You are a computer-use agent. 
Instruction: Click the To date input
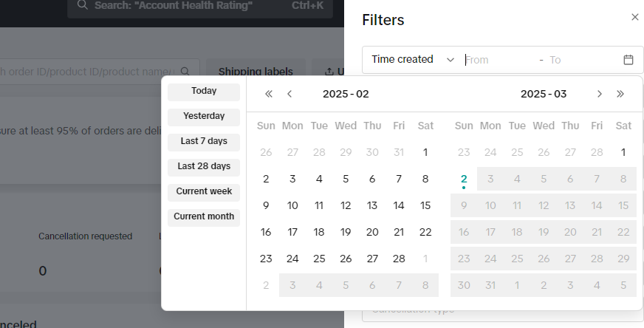(580, 60)
